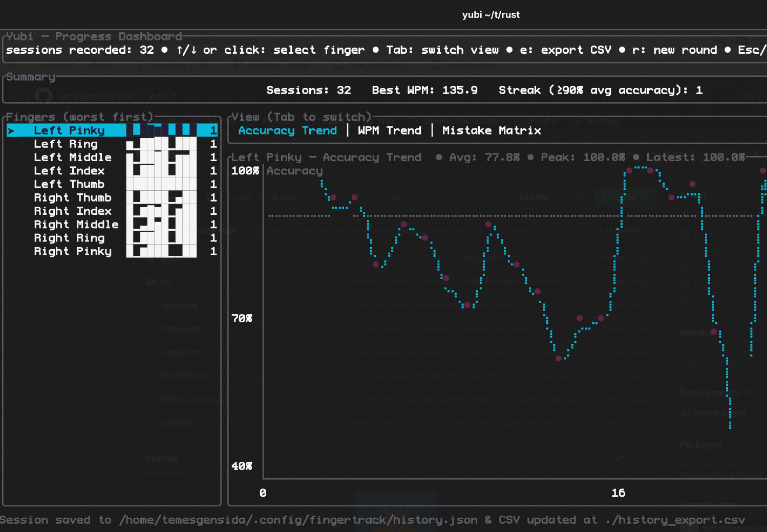The width and height of the screenshot is (767, 532).
Task: Select the Left Middle finger row
Action: (x=112, y=157)
